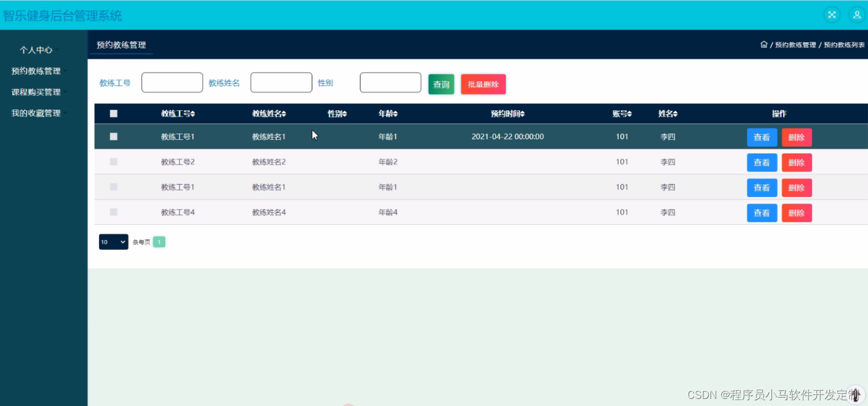This screenshot has height=406, width=868.
Task: Click the fullscreen toggle icon in the header
Action: [832, 15]
